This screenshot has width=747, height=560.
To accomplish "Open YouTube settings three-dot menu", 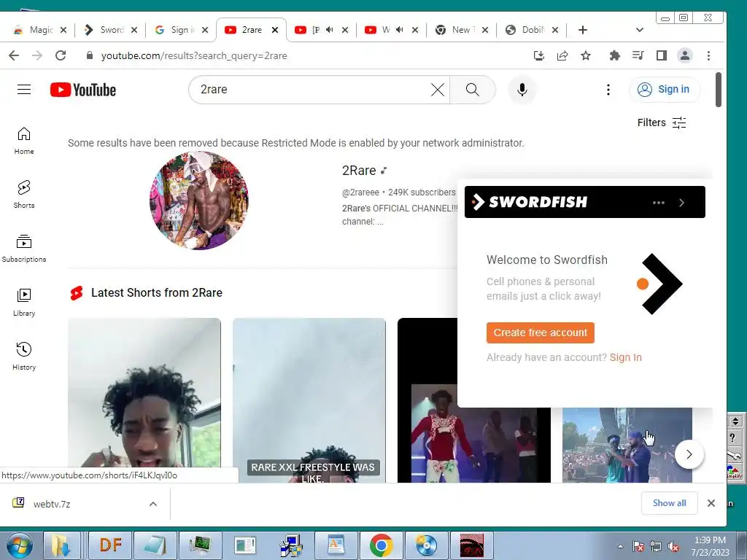I will pos(608,90).
